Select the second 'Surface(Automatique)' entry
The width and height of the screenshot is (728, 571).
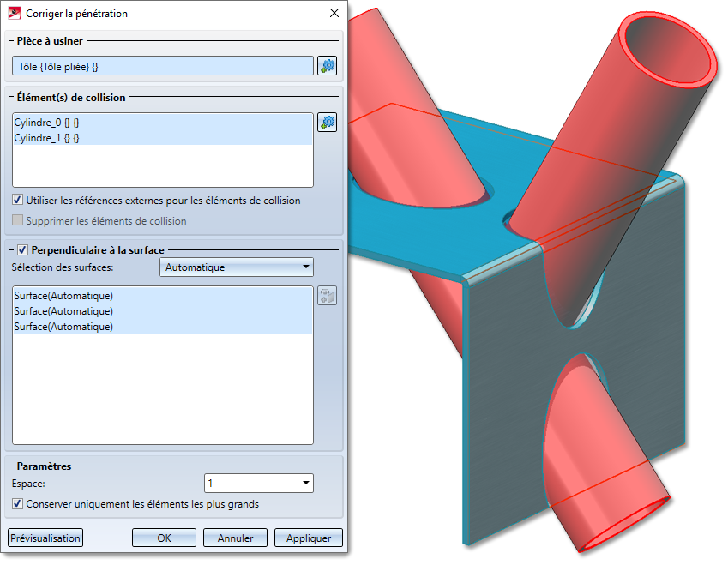point(163,310)
